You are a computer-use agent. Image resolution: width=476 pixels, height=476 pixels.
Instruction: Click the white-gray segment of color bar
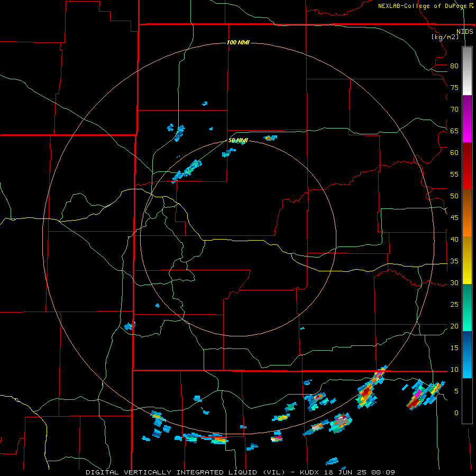point(467,71)
